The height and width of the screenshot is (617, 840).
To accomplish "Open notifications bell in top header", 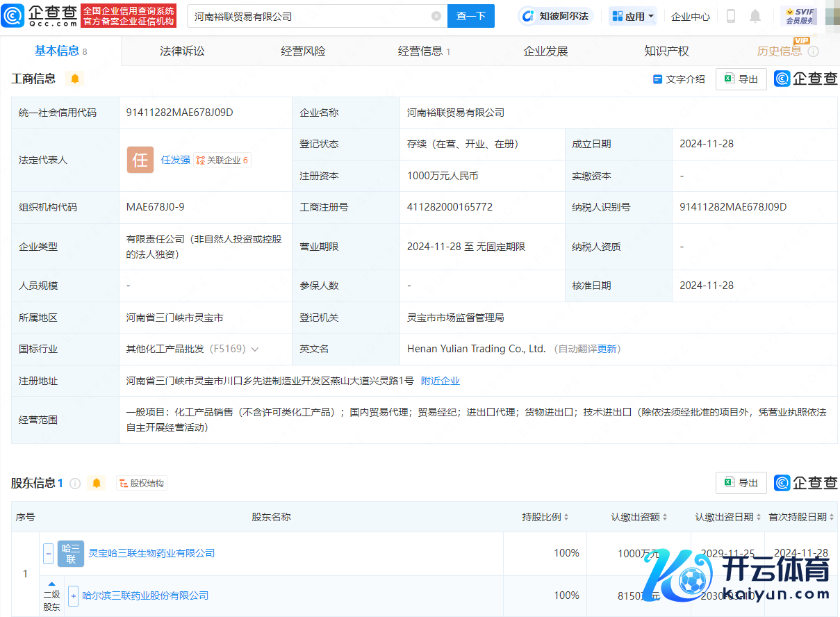I will pyautogui.click(x=755, y=16).
